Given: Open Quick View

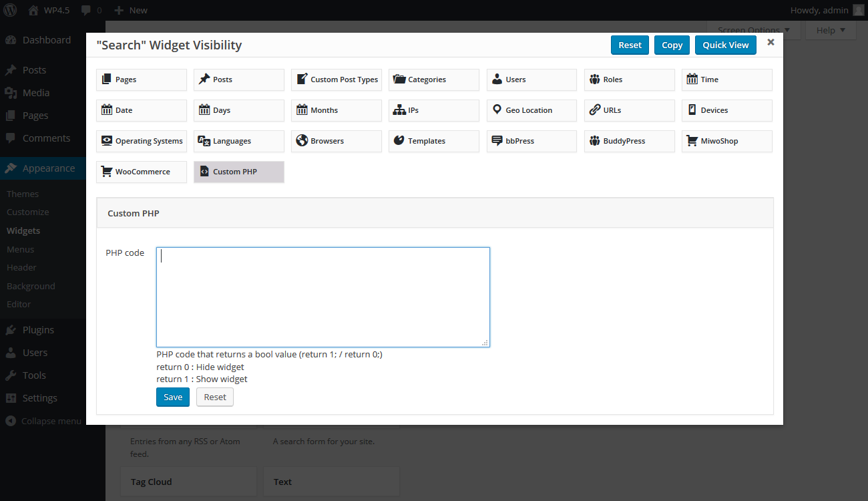Looking at the screenshot, I should 726,45.
